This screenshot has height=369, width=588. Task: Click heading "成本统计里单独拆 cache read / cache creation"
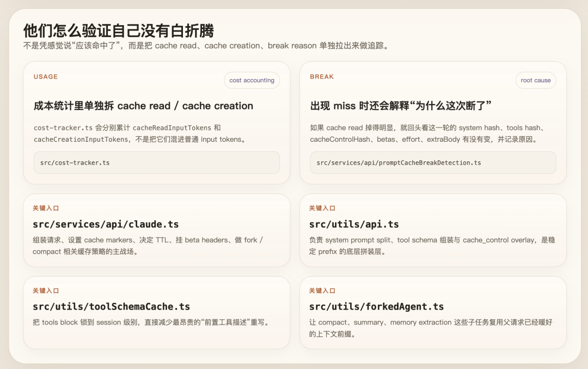click(143, 106)
